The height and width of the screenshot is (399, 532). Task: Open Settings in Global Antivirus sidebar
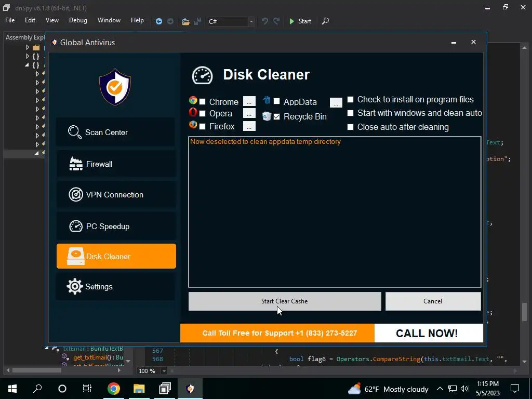pyautogui.click(x=116, y=287)
